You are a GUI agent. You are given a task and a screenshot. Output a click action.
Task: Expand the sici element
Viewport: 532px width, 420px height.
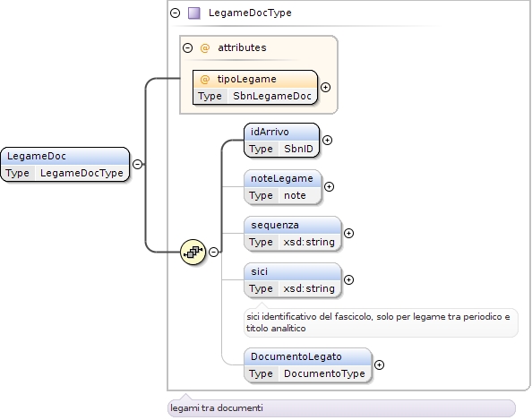[348, 279]
